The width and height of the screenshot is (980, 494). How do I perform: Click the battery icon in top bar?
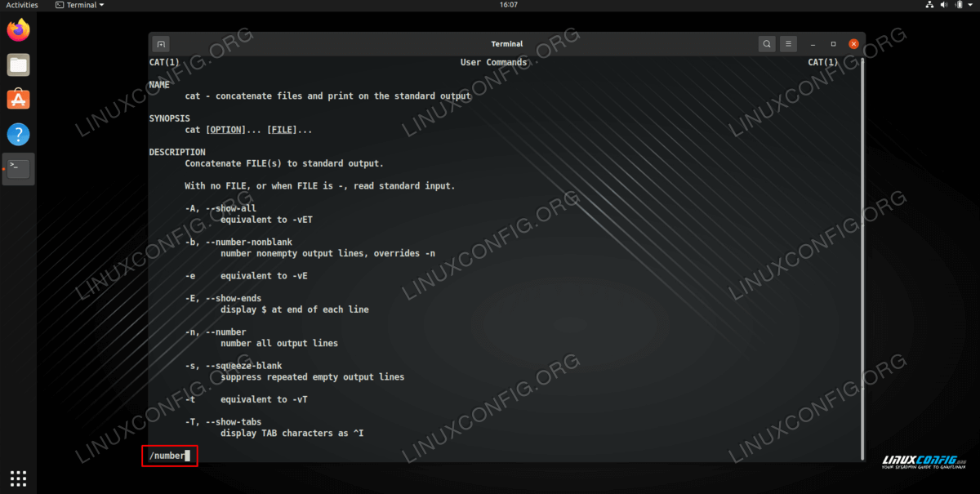tap(960, 5)
